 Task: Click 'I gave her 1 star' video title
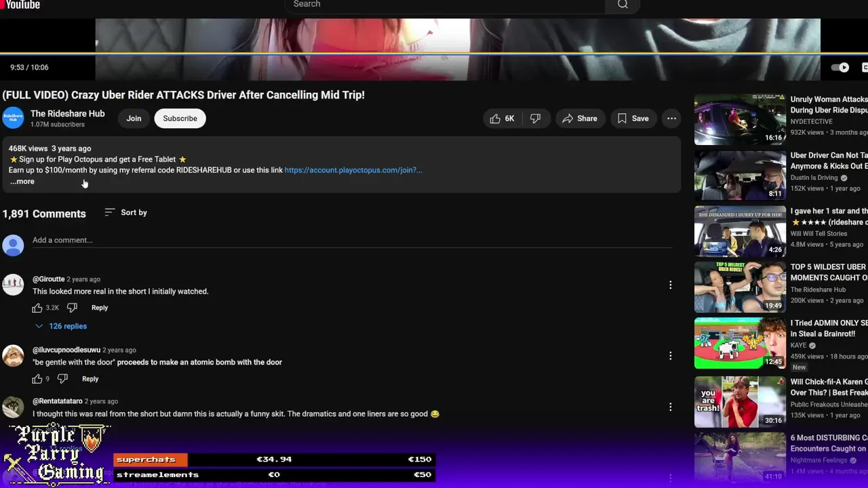pos(829,216)
